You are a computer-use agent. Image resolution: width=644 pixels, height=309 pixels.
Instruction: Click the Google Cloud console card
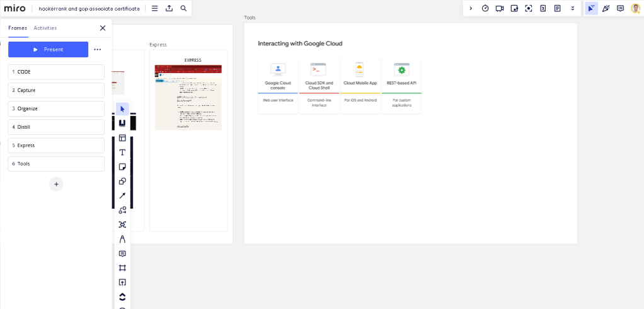278,86
